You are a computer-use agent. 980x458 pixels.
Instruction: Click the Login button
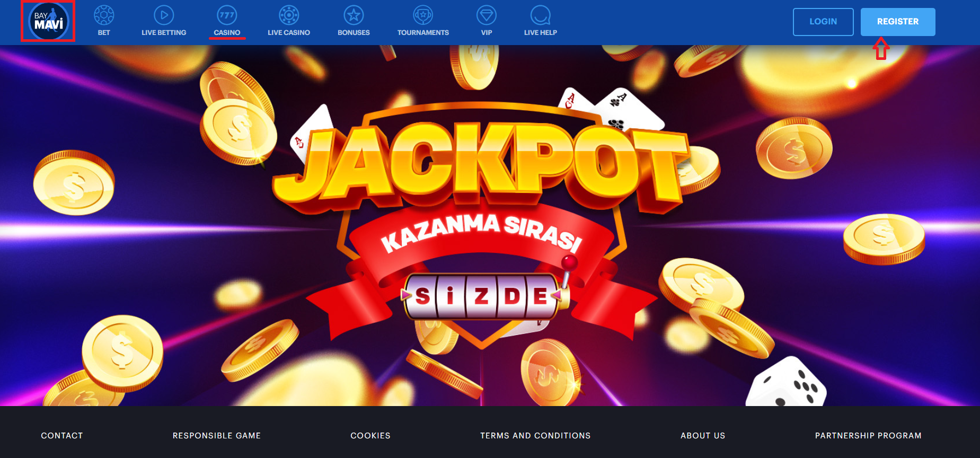click(x=823, y=22)
